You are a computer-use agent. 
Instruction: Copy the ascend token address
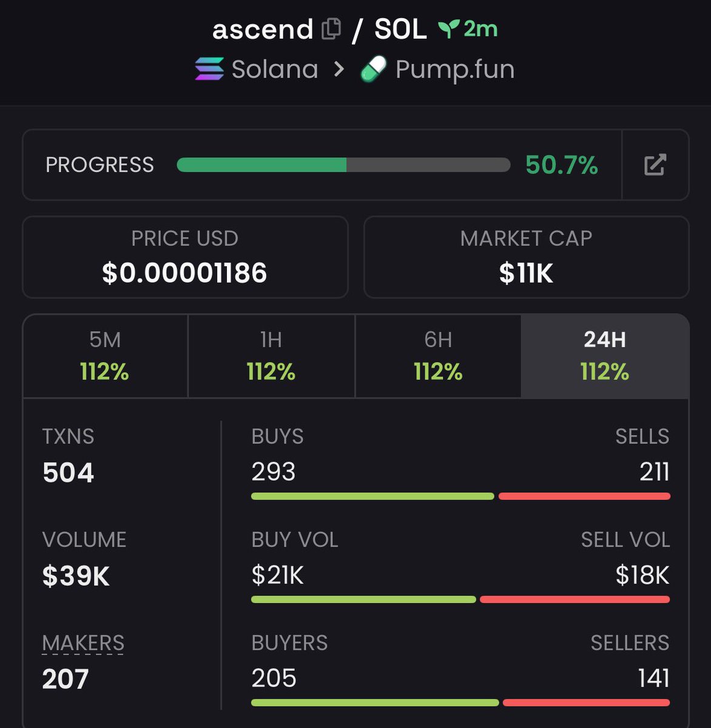(331, 29)
